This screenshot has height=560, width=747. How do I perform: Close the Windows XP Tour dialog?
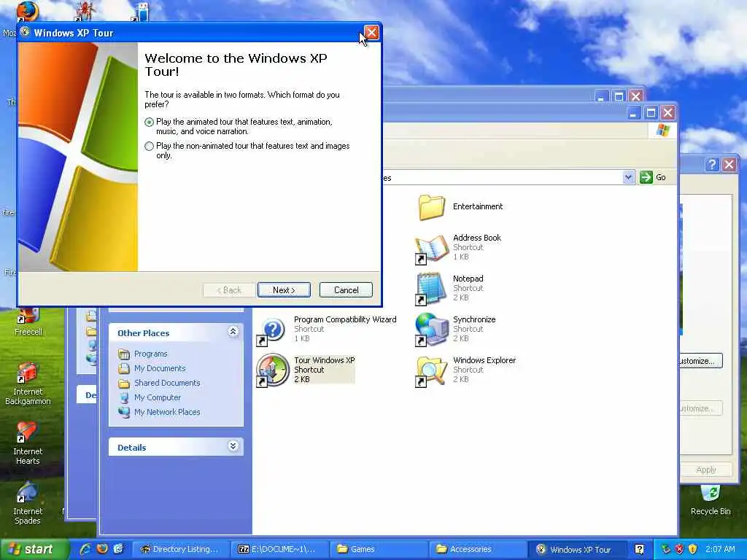[x=371, y=32]
